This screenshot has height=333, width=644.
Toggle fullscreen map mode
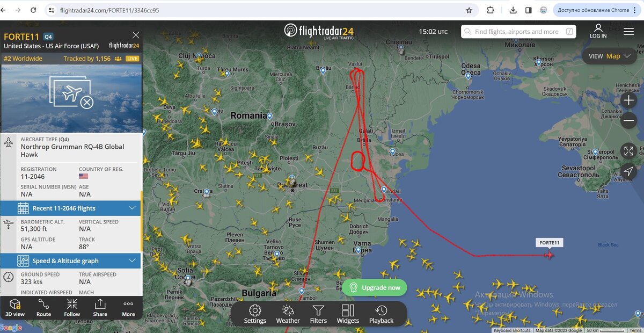tap(628, 151)
